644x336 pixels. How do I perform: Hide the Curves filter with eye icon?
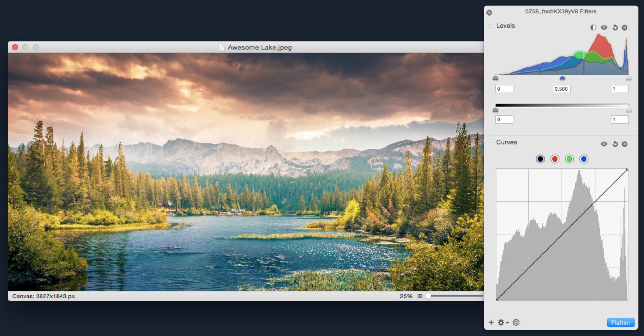point(604,144)
